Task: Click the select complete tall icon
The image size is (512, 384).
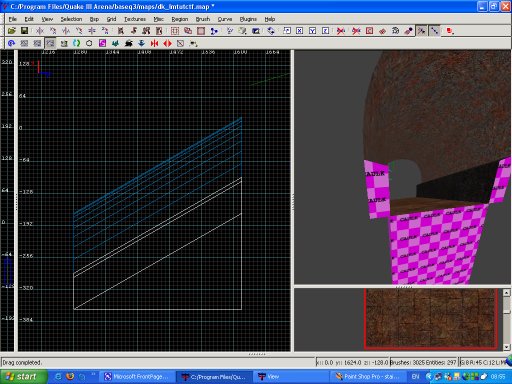Action: 121,31
